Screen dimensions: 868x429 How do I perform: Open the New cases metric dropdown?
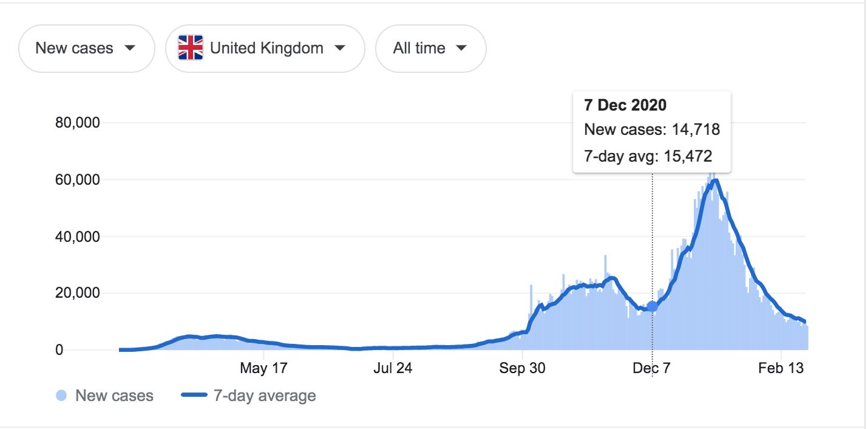point(86,49)
